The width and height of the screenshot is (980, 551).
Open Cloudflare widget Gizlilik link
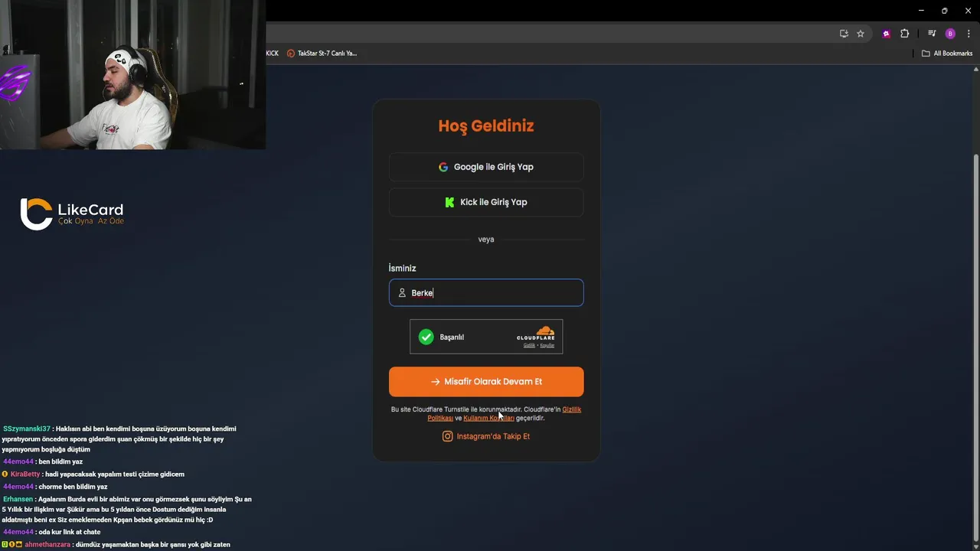pos(529,345)
